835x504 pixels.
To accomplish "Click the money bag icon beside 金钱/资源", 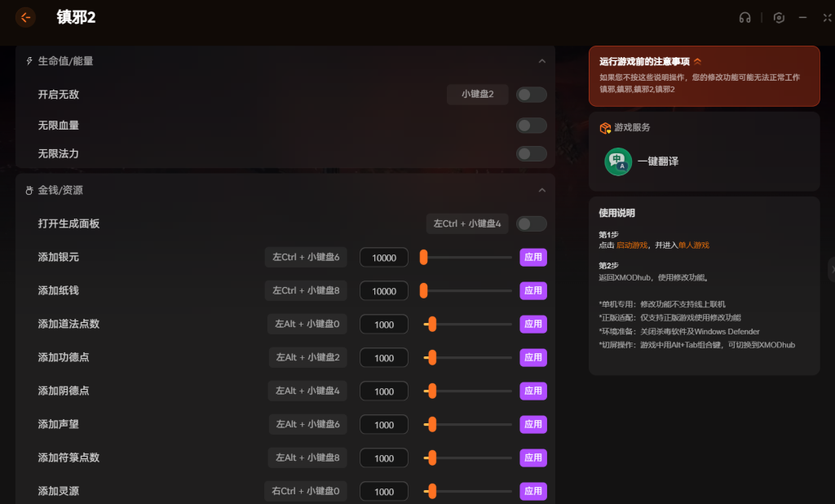I will pyautogui.click(x=29, y=191).
